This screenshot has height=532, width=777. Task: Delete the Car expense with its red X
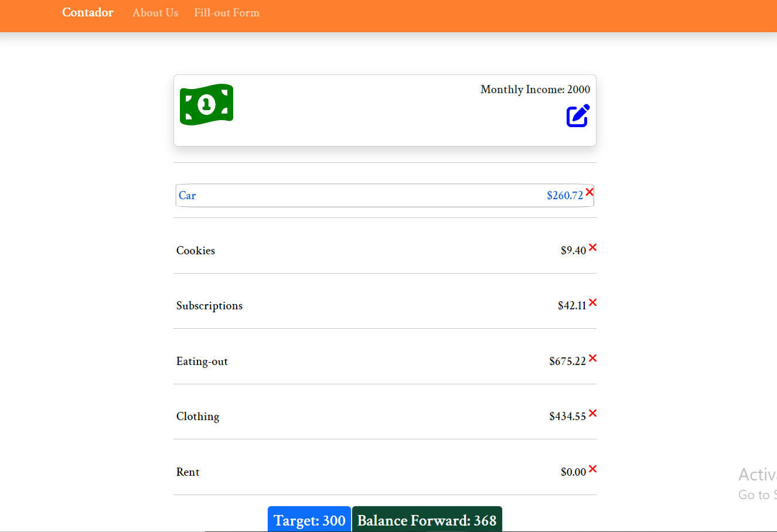click(x=589, y=192)
